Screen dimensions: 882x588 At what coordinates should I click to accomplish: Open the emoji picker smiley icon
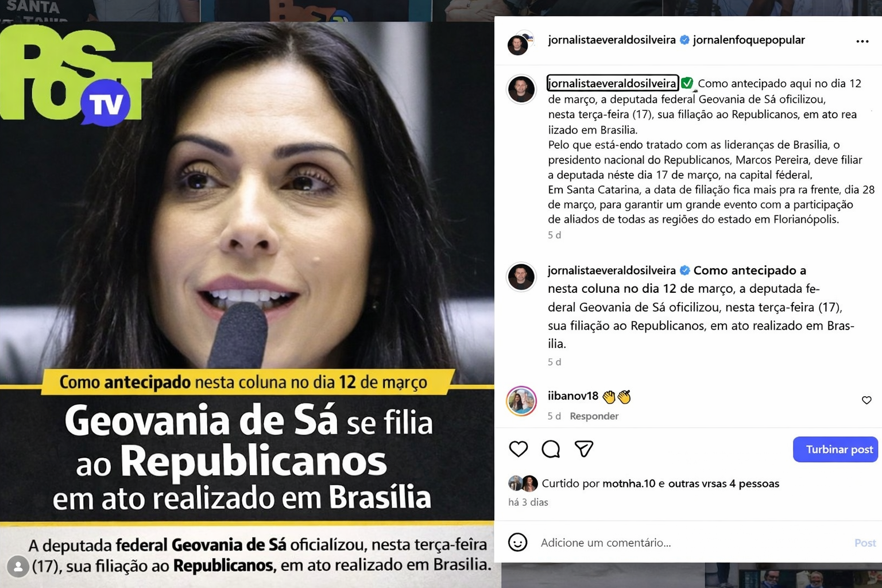point(517,542)
